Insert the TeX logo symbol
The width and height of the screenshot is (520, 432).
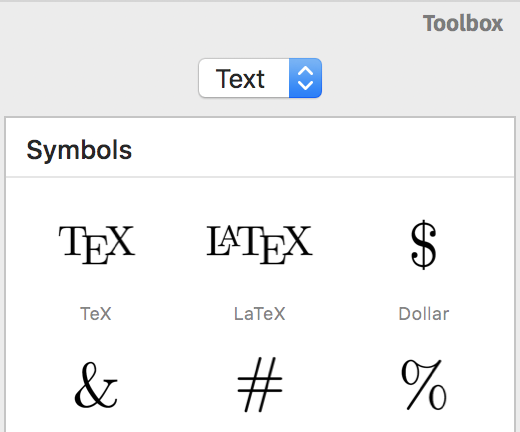click(97, 245)
